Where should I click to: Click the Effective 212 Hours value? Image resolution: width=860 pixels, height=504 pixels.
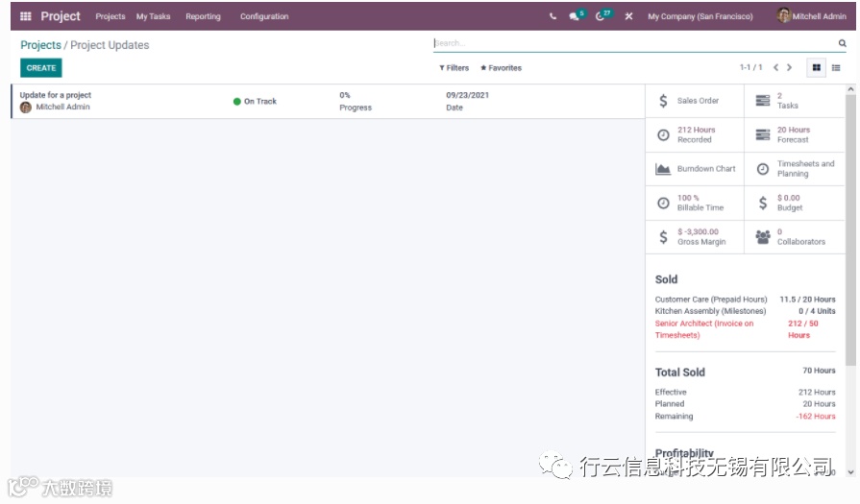817,393
